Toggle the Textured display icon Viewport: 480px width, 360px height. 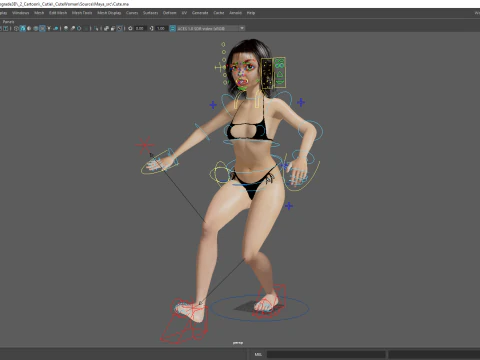pos(42,28)
